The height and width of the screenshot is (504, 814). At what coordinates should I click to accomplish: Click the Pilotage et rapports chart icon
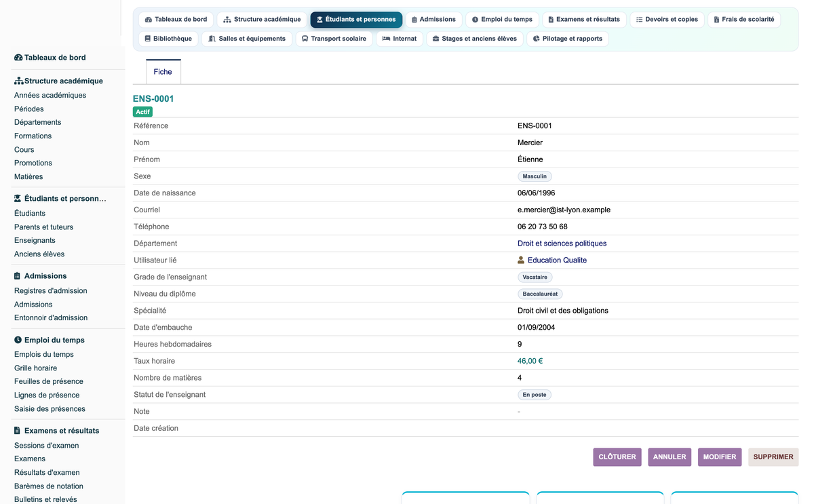tap(537, 39)
